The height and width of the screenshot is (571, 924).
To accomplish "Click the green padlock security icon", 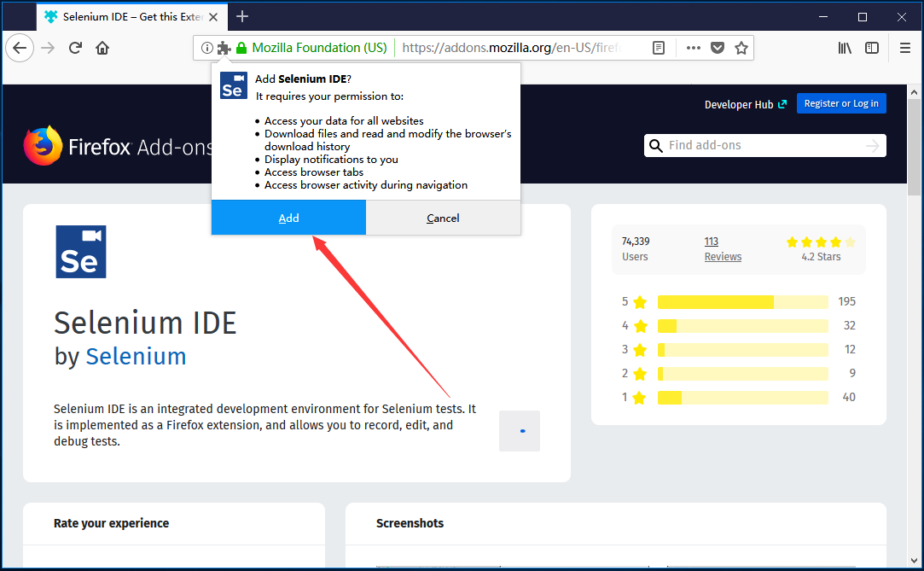I will [241, 48].
